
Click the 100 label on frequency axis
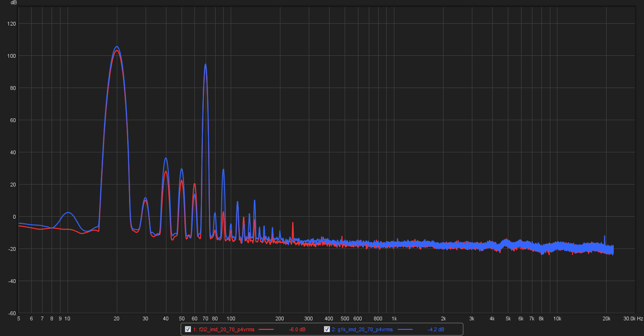[x=231, y=318]
